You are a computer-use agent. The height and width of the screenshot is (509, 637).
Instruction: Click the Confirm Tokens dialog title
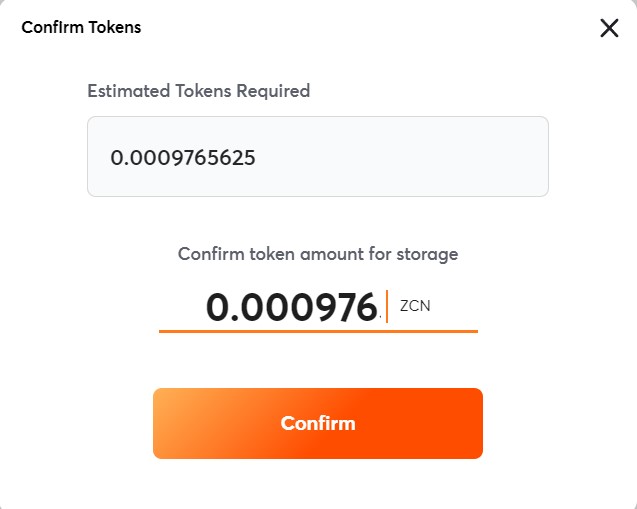click(82, 27)
